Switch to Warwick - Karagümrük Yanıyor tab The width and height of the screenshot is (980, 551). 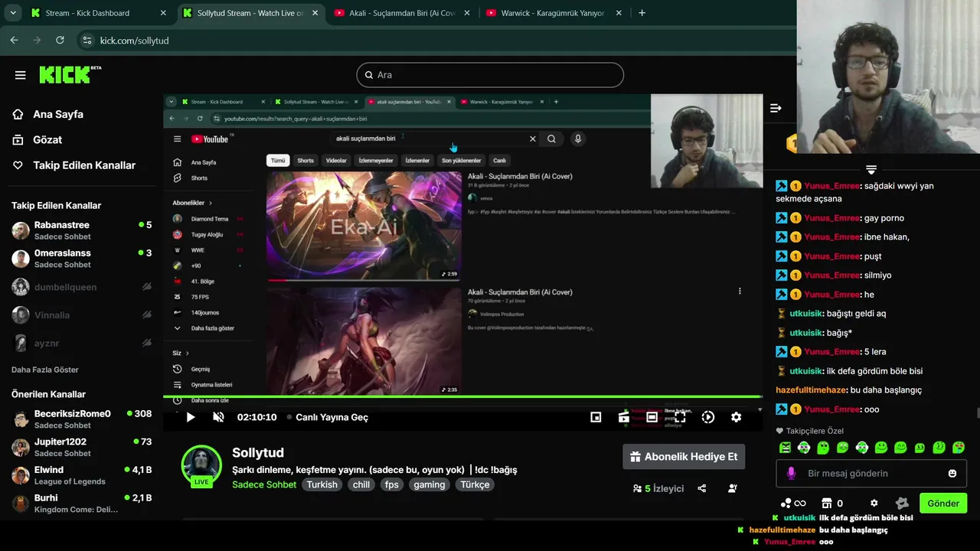click(554, 13)
